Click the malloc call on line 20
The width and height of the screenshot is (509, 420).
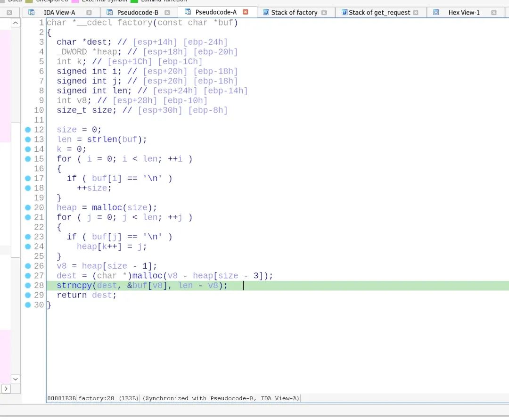point(107,207)
